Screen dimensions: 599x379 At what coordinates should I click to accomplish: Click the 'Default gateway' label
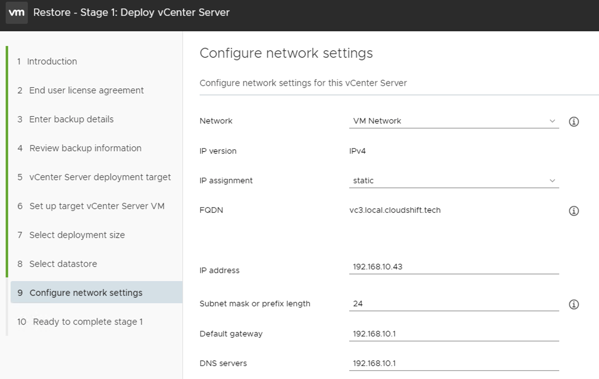231,334
